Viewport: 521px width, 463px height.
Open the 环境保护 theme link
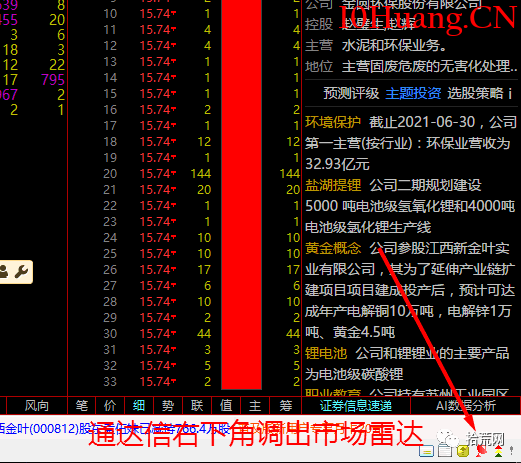point(333,122)
